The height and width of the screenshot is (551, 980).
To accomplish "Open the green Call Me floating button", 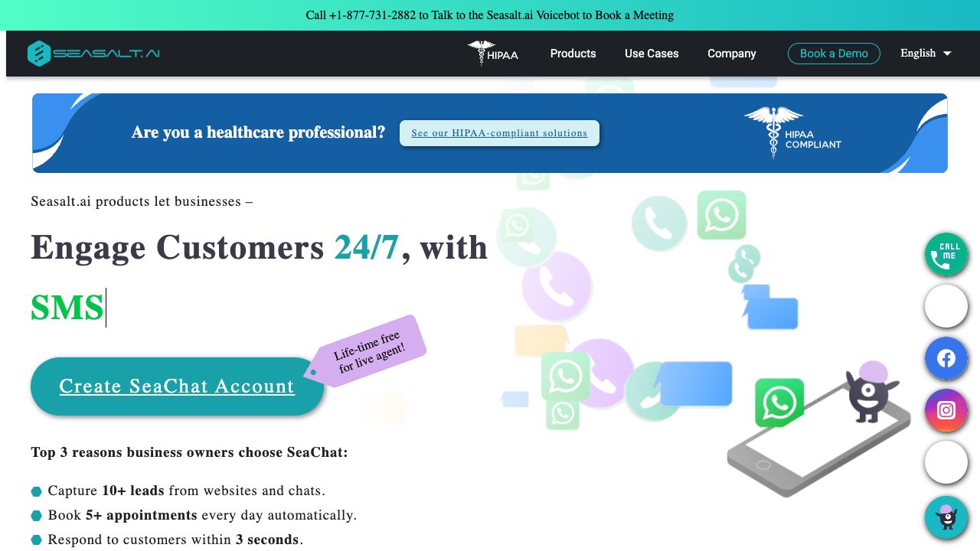I will pyautogui.click(x=946, y=254).
